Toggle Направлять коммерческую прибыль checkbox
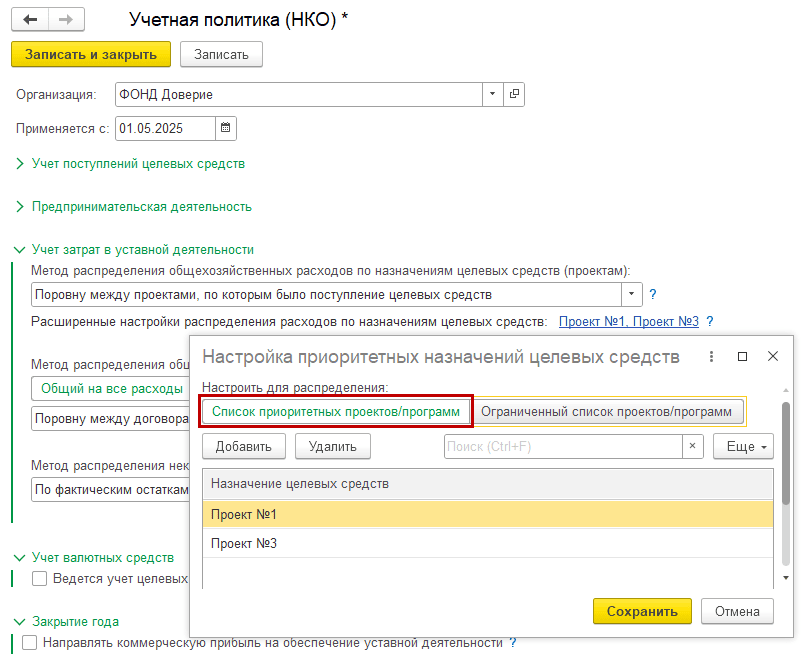The image size is (808, 654). (30, 643)
